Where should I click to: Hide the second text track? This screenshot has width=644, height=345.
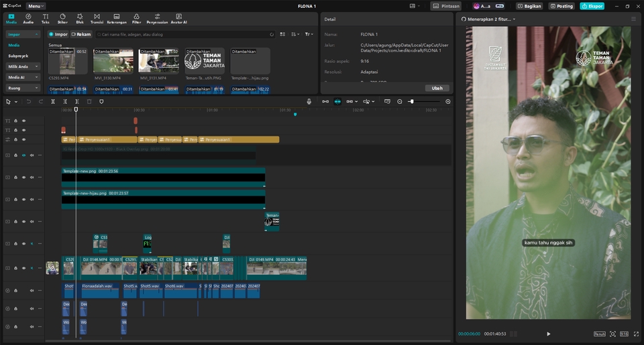24,130
